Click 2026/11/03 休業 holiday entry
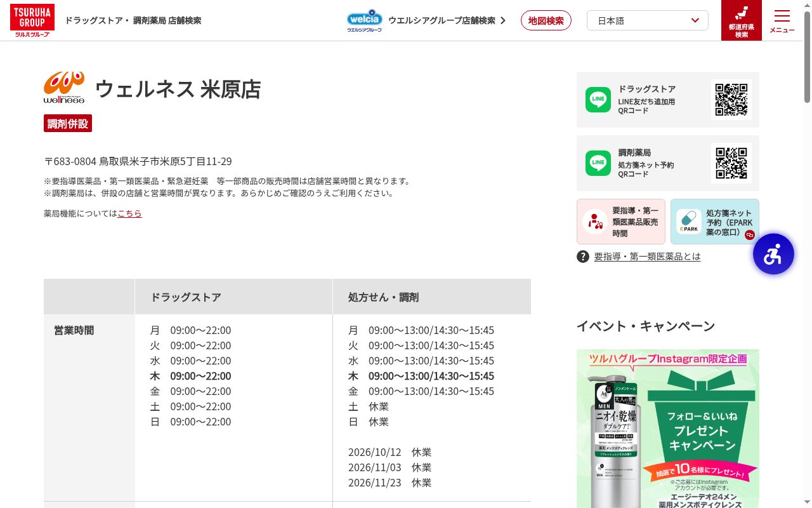812x508 pixels. 390,467
